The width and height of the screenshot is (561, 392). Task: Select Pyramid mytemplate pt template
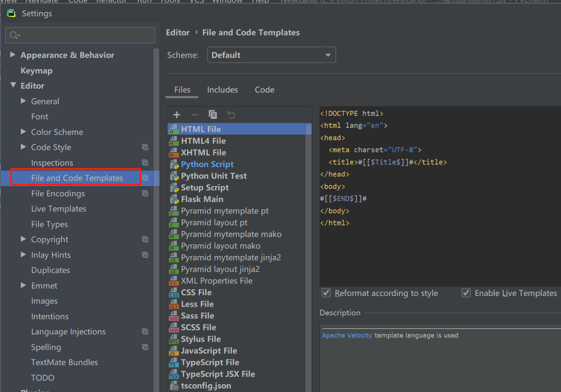(225, 211)
